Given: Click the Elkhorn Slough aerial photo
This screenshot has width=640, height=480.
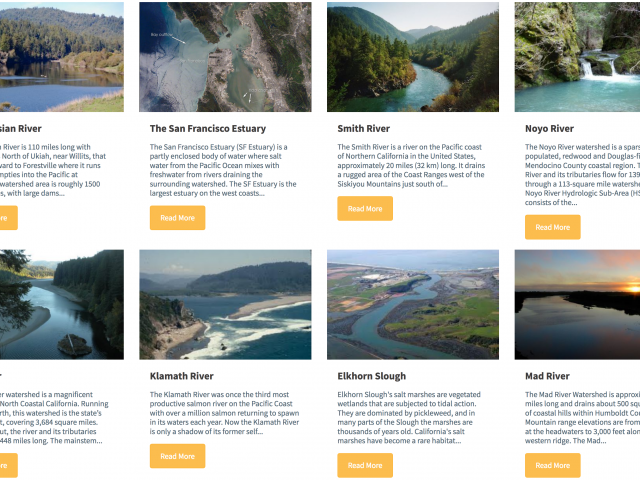Looking at the screenshot, I should (x=413, y=304).
